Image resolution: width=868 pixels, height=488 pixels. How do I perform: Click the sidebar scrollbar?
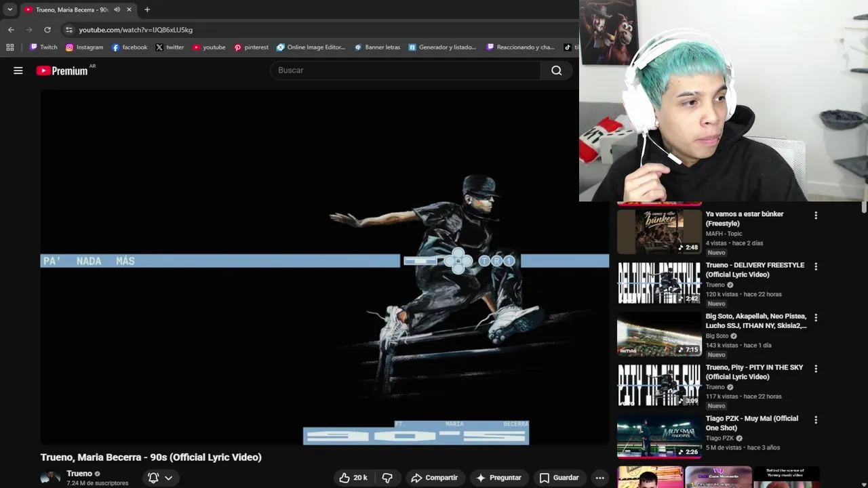click(x=864, y=208)
